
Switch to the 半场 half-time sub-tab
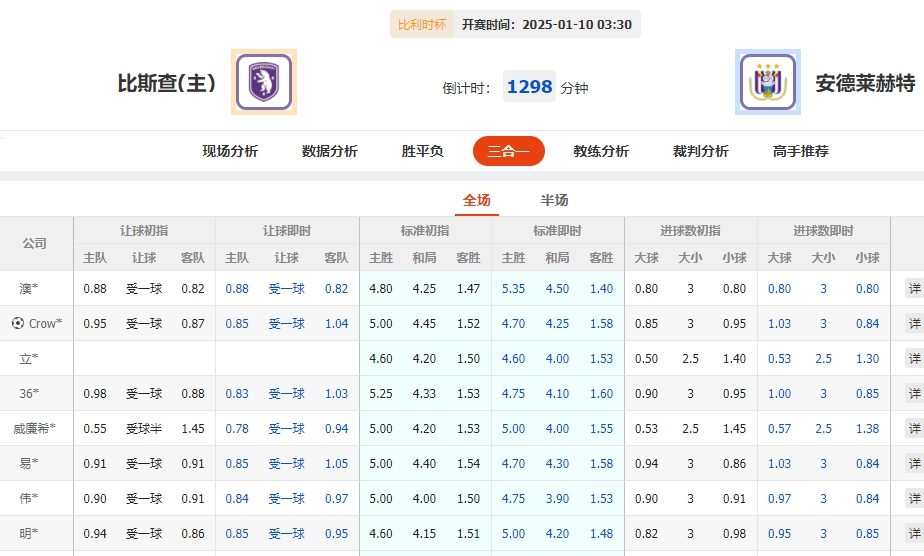click(554, 200)
